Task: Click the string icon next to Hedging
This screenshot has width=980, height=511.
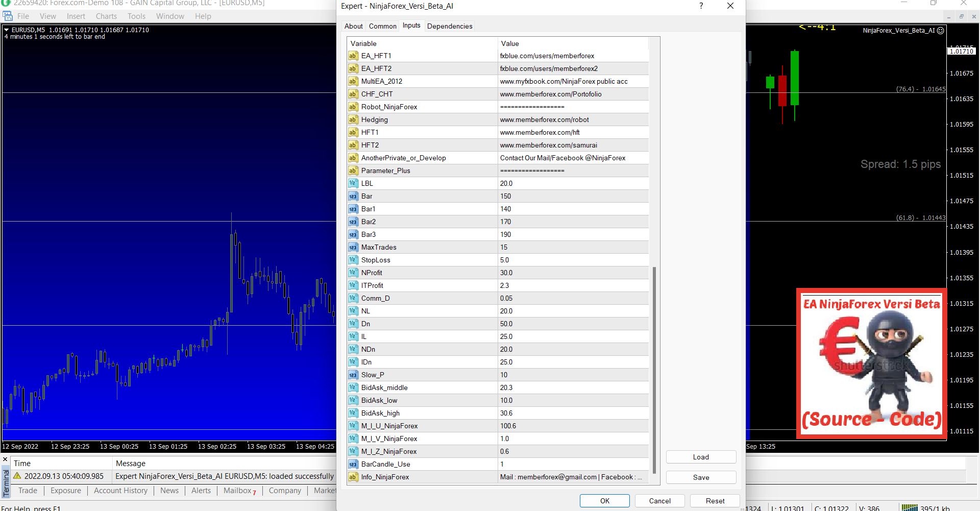Action: tap(353, 119)
